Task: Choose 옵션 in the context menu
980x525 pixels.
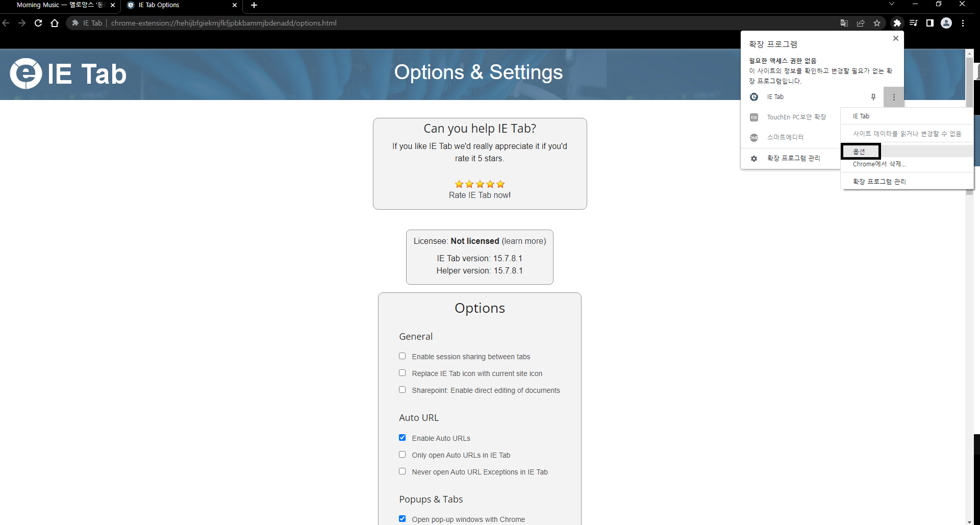Action: point(907,152)
